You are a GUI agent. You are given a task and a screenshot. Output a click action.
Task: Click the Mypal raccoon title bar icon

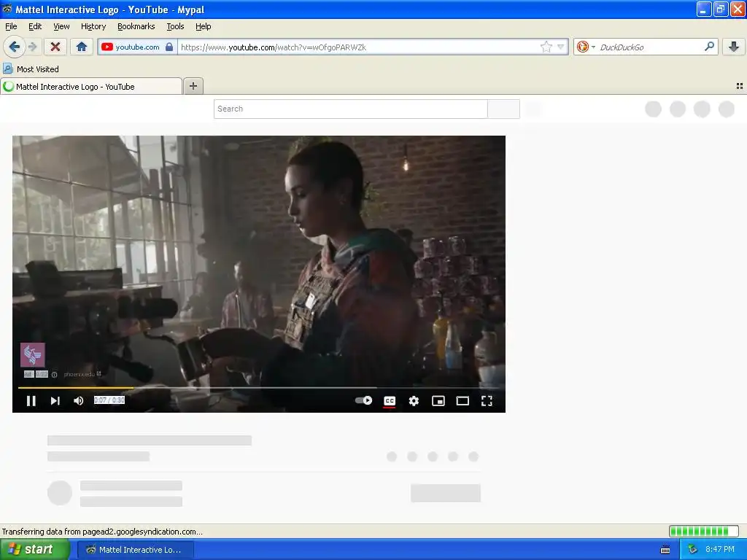pyautogui.click(x=7, y=9)
